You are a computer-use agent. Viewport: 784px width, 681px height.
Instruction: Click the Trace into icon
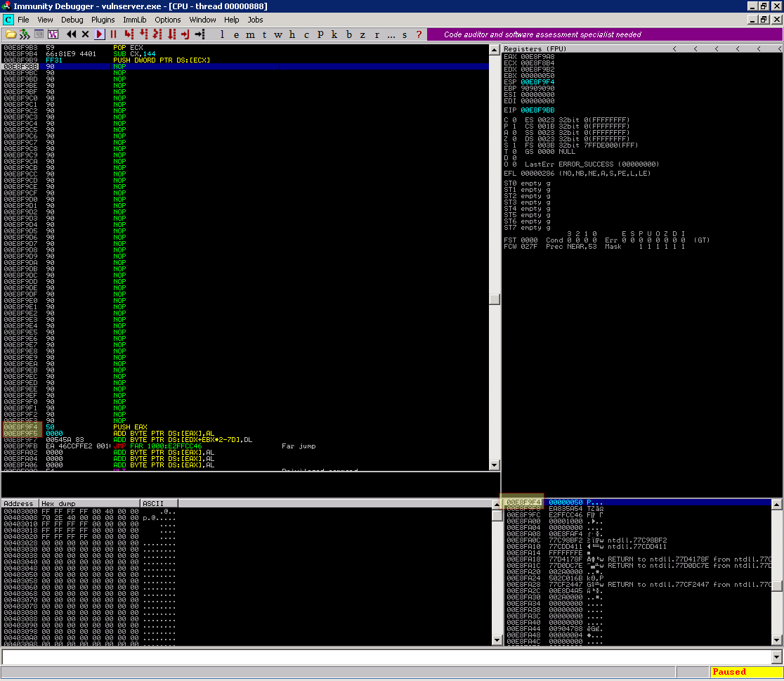point(157,34)
